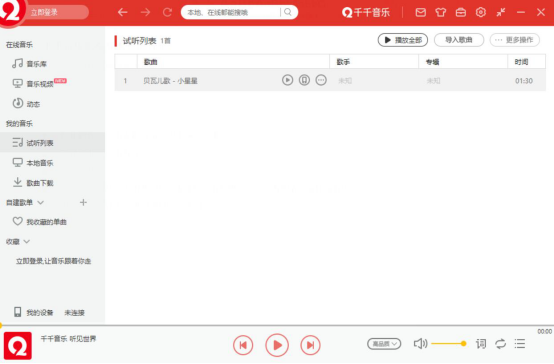The image size is (554, 364).
Task: Click the 小星星 row download icon
Action: (x=304, y=80)
